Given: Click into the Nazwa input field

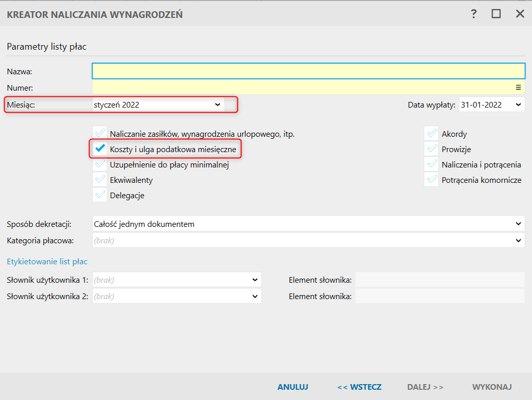Looking at the screenshot, I should click(x=308, y=71).
